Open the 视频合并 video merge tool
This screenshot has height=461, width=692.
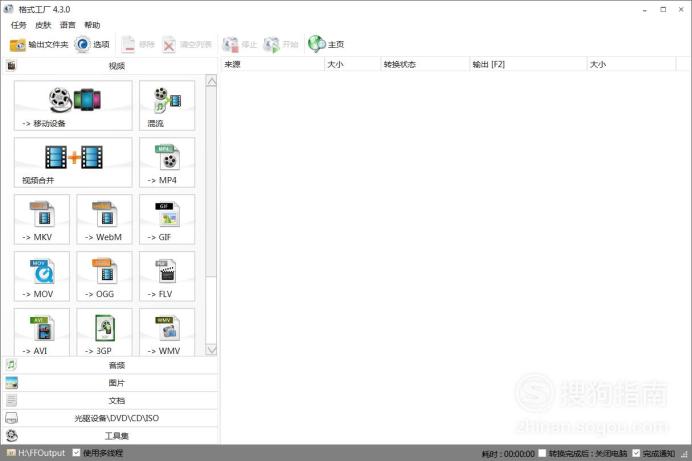click(73, 162)
